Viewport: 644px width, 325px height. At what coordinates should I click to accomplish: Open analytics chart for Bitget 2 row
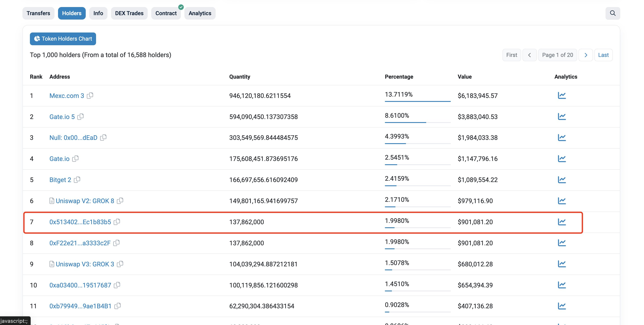click(562, 180)
